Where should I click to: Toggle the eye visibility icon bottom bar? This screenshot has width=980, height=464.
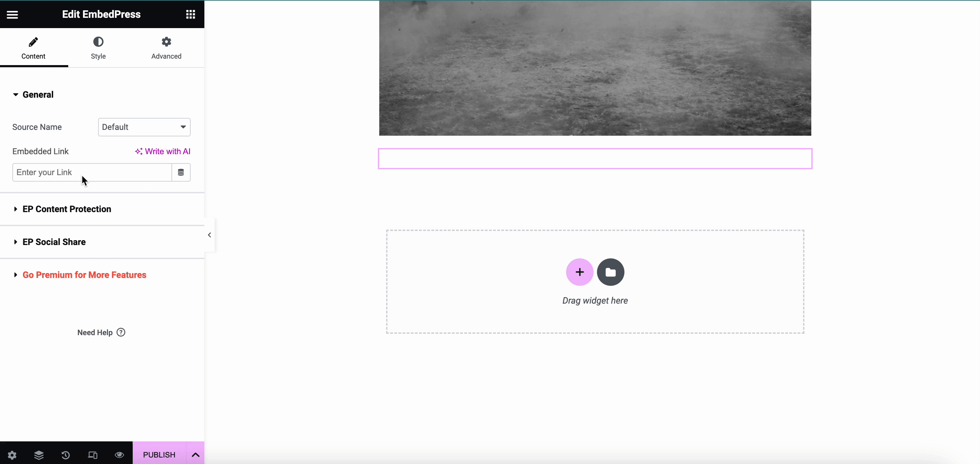pos(119,455)
